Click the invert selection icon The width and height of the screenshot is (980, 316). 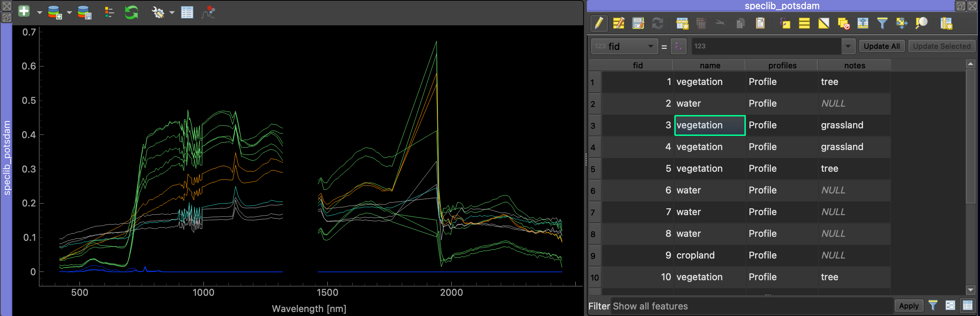coord(824,23)
